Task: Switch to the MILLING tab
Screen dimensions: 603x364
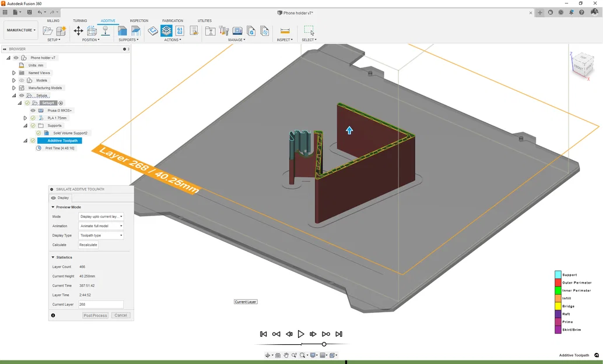Action: (x=53, y=20)
